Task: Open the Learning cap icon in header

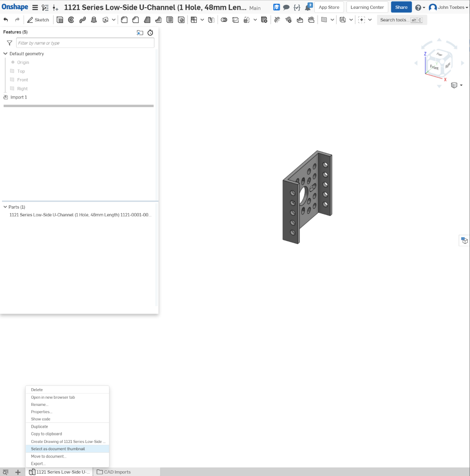Action: pyautogui.click(x=276, y=7)
